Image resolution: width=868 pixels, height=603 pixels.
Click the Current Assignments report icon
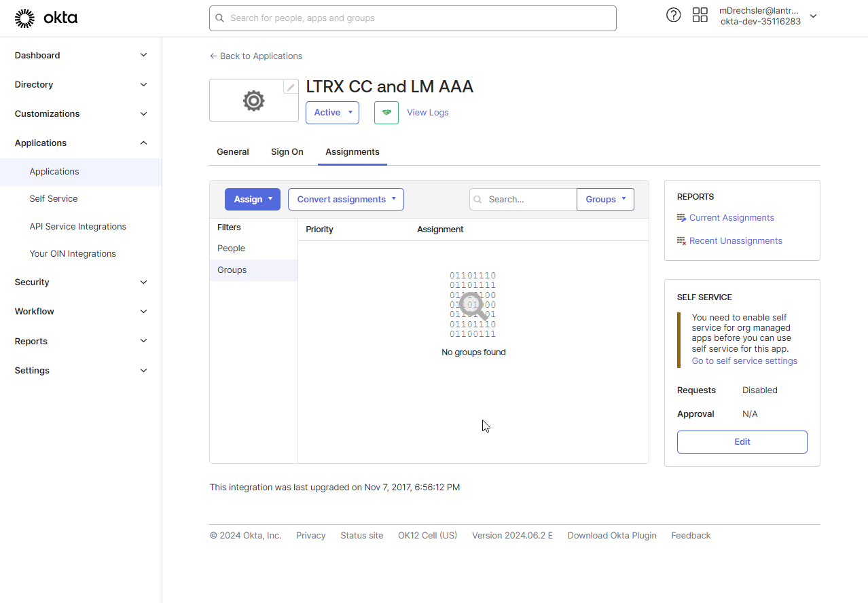(681, 218)
